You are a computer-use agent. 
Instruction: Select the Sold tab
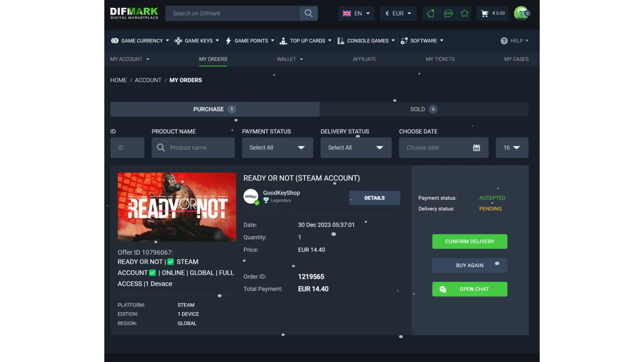click(424, 109)
